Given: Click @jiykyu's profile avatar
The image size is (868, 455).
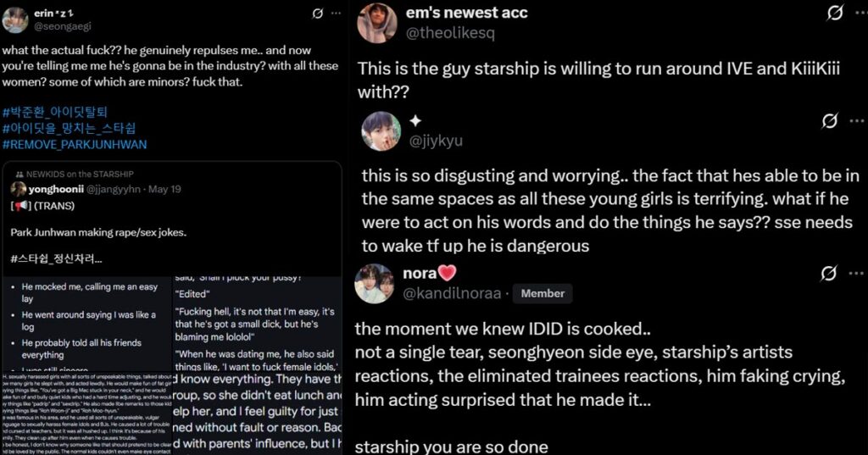Looking at the screenshot, I should click(381, 131).
